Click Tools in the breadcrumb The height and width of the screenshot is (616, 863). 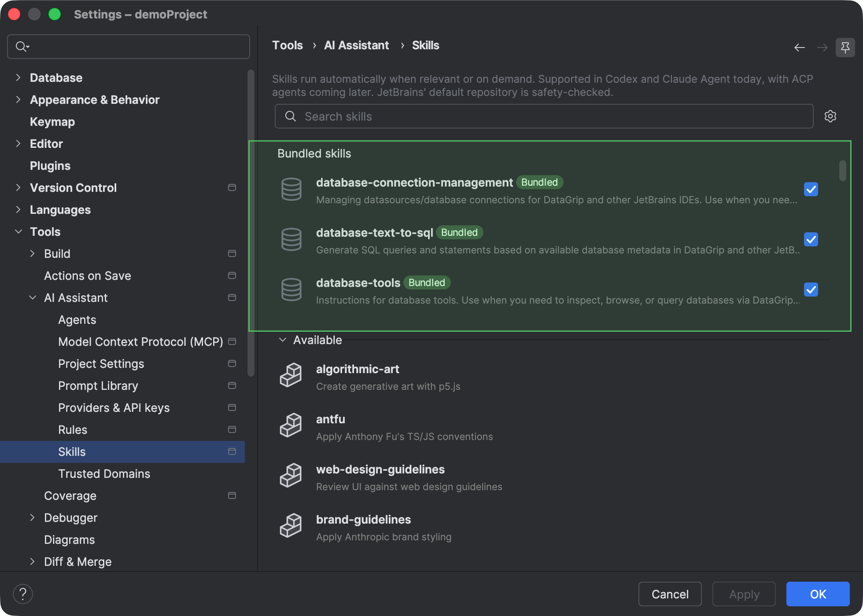[288, 45]
